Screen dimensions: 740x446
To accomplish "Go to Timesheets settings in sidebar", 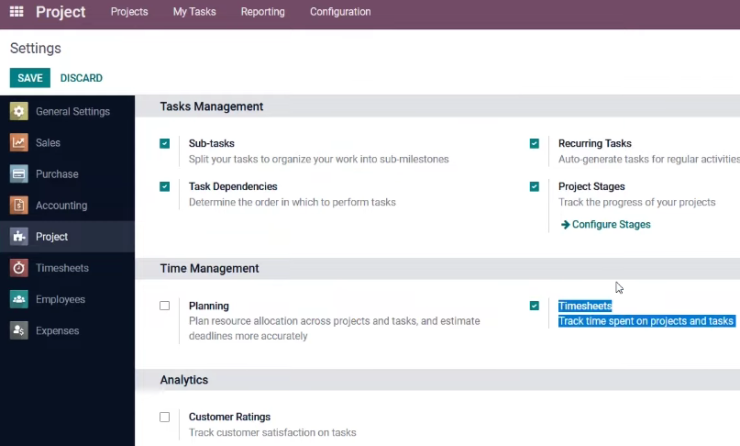I will point(67,268).
